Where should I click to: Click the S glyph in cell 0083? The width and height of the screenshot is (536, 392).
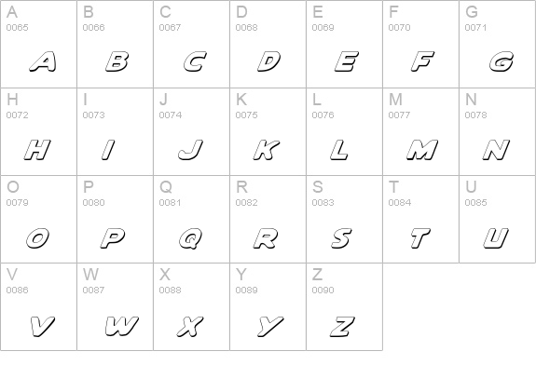click(341, 237)
